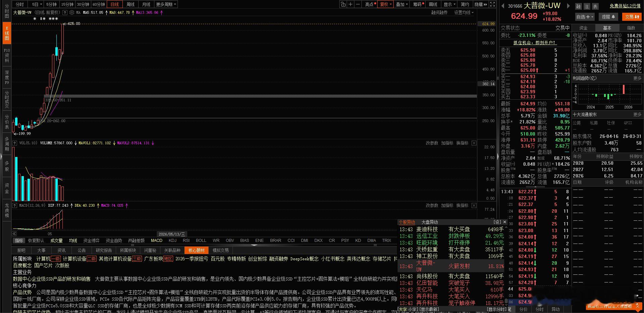Click 抓住机会，即刻开户! link
The image size is (644, 313).
pos(535,43)
